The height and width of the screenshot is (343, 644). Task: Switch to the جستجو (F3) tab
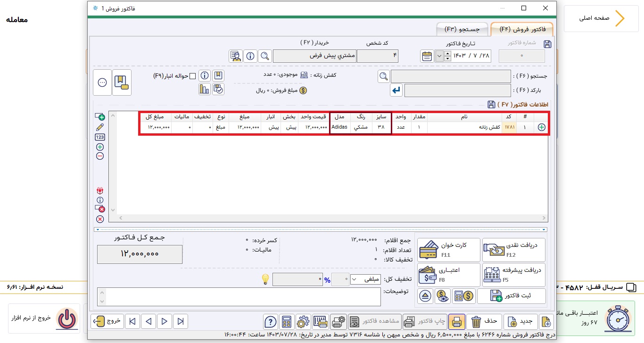462,29
